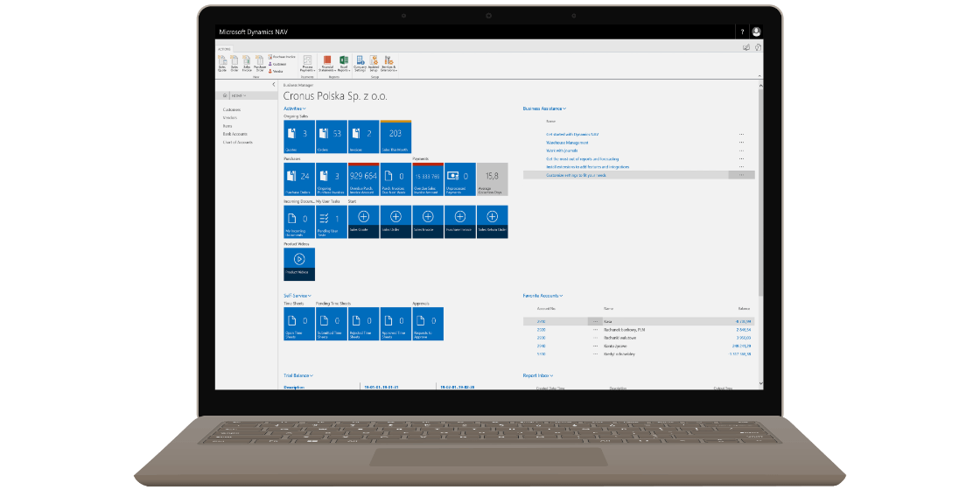
Task: Click the Home icon in navigation
Action: [227, 95]
